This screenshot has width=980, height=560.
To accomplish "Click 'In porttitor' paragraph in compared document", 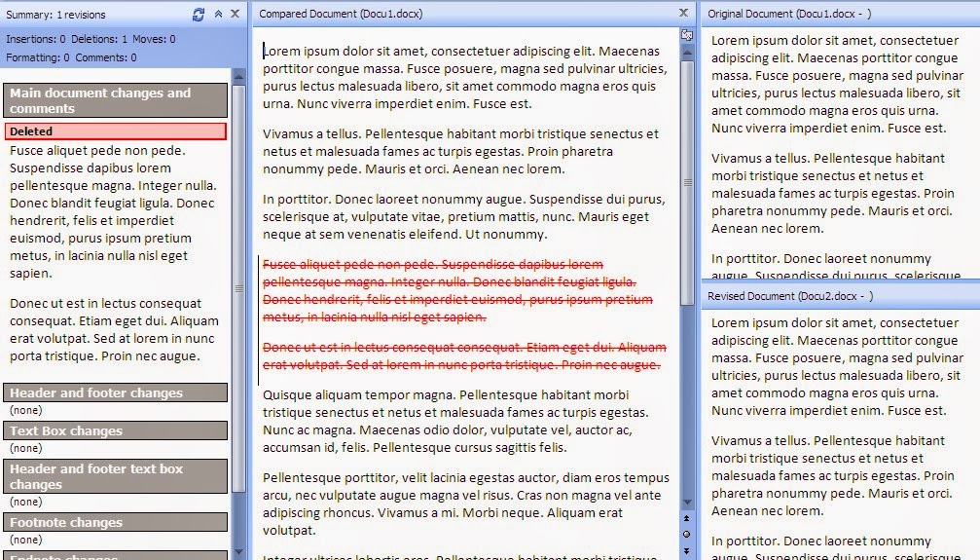I will tap(464, 216).
